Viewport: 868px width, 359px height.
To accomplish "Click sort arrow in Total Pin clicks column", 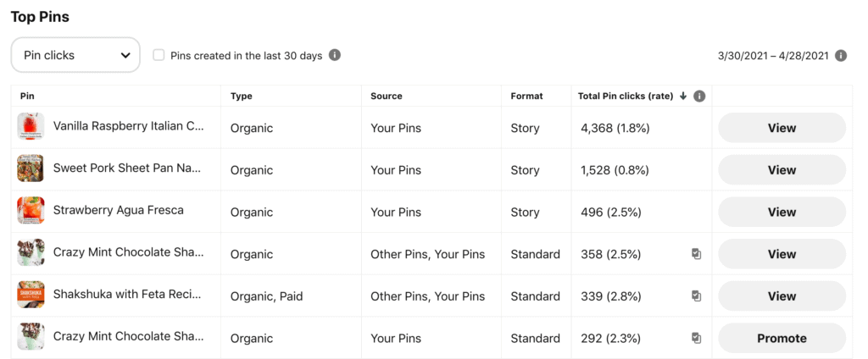I will [x=683, y=96].
